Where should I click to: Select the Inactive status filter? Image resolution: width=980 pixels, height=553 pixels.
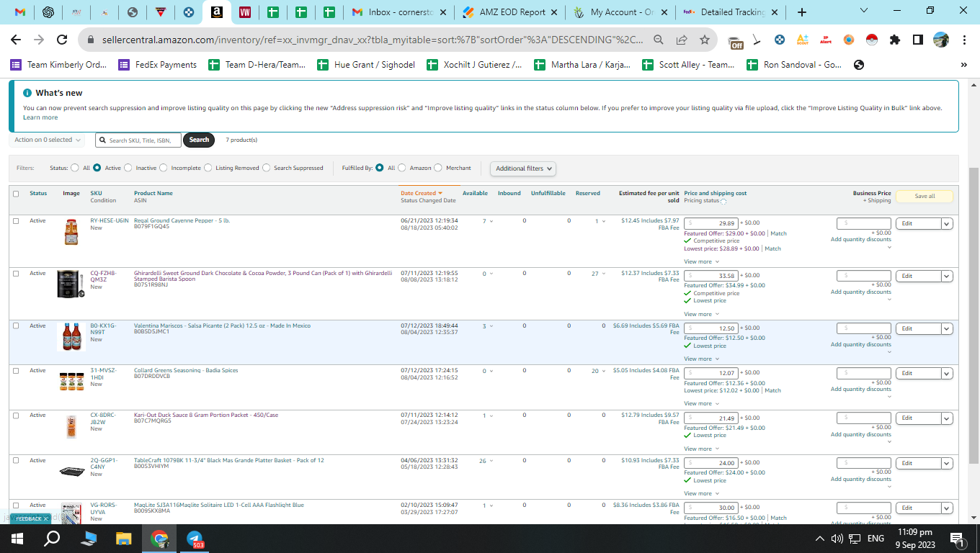coord(128,168)
